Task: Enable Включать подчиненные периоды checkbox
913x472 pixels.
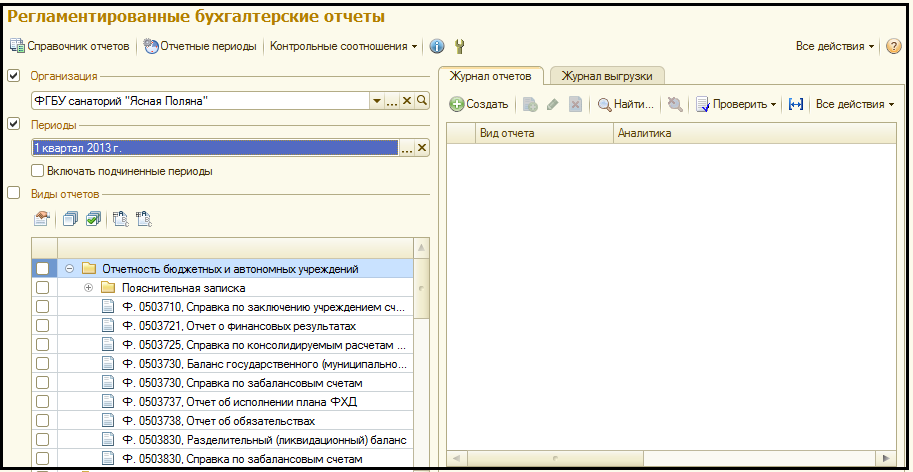Action: [37, 171]
